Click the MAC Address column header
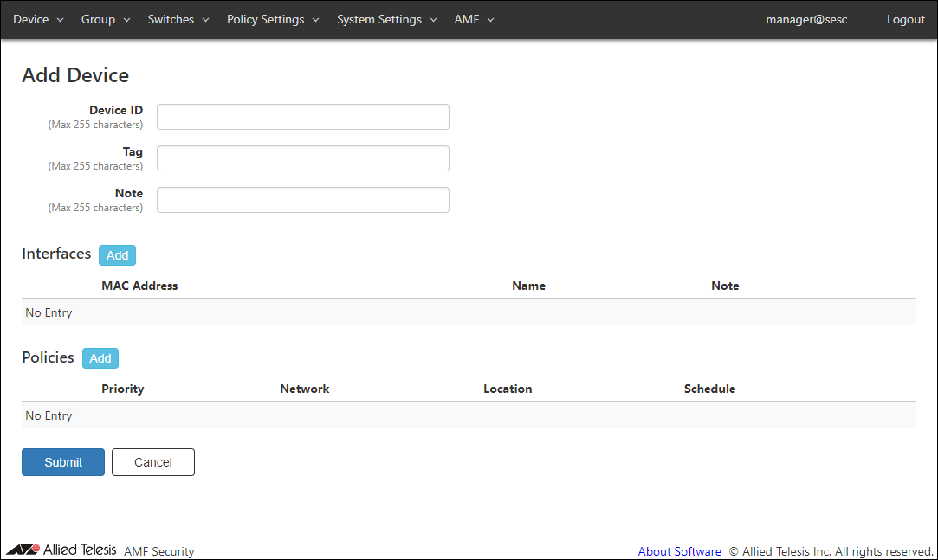Screen dimensions: 938x560 click(x=139, y=286)
